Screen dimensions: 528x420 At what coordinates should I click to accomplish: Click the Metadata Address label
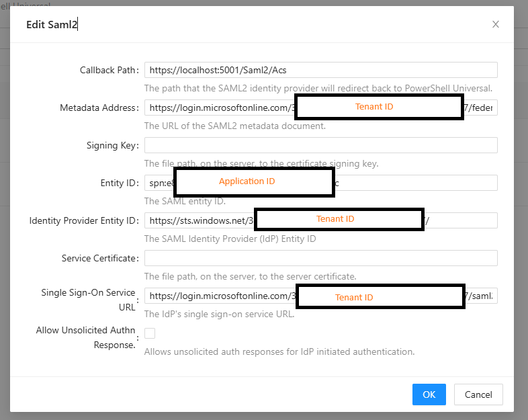click(x=99, y=108)
